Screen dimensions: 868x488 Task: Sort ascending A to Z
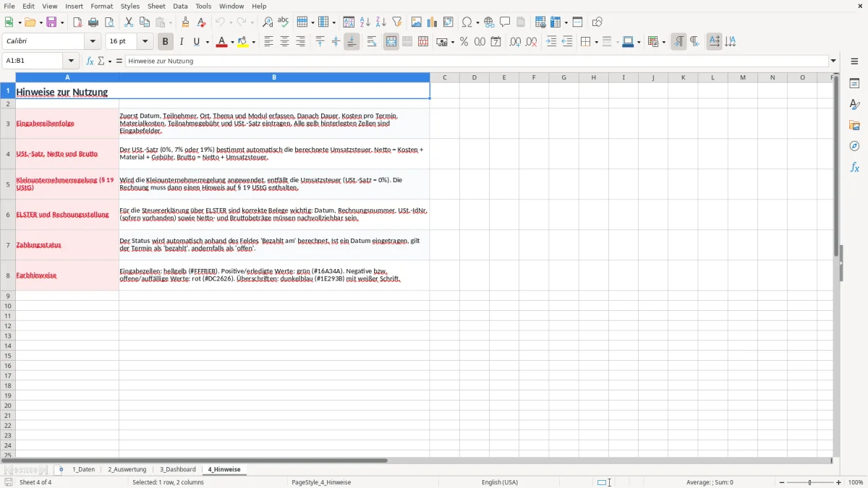(365, 22)
